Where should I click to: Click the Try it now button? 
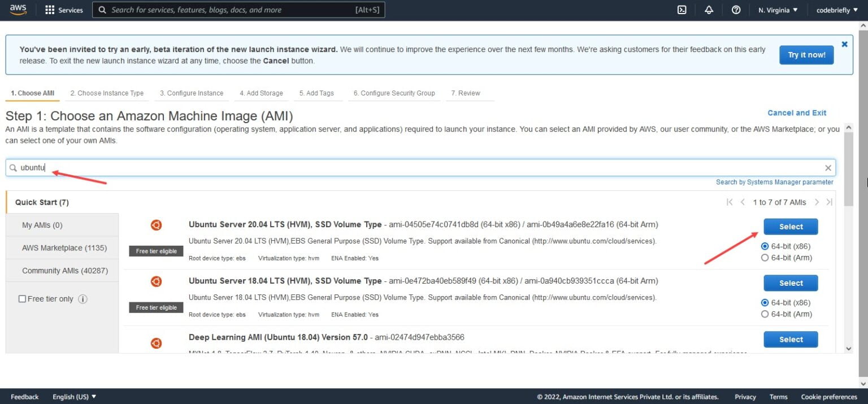806,55
